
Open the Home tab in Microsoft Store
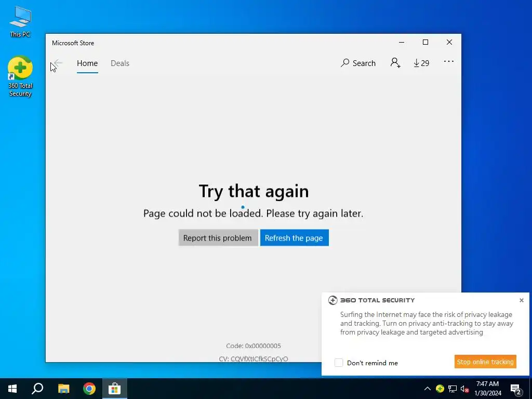tap(87, 63)
